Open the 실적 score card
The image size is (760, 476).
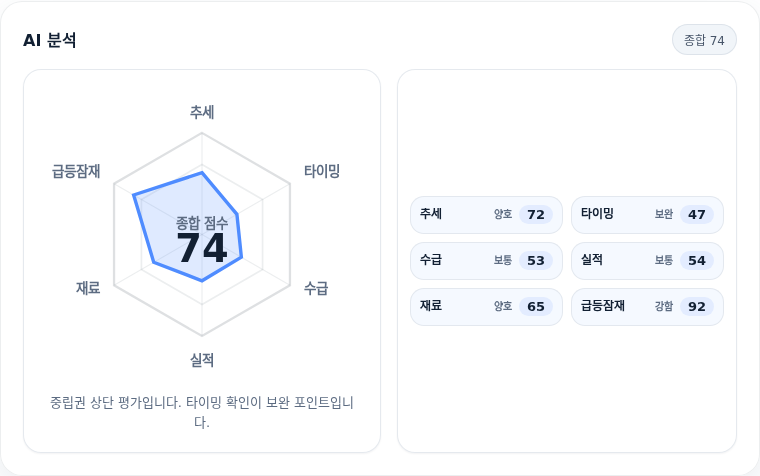(x=647, y=261)
